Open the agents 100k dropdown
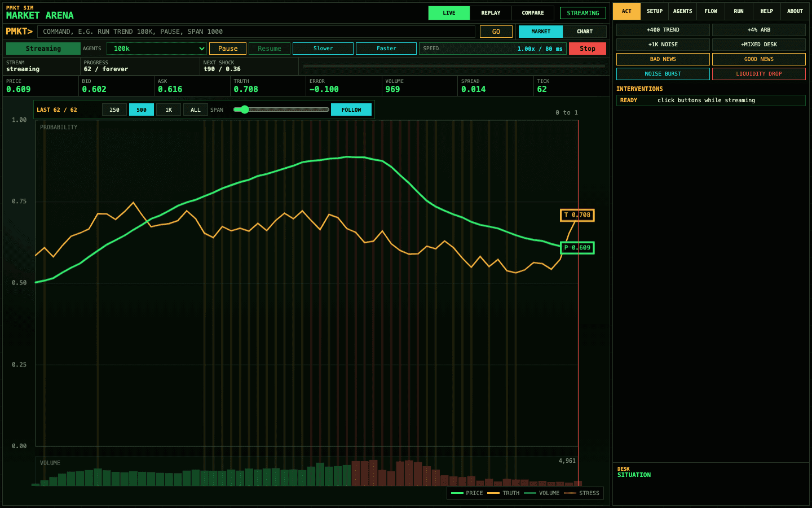The image size is (812, 508). click(157, 49)
